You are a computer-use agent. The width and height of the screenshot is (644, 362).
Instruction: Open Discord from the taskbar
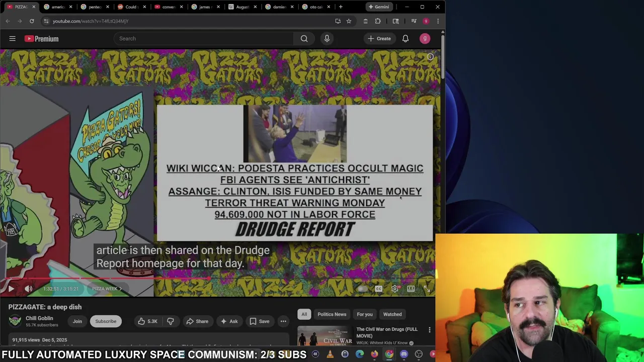click(x=404, y=354)
